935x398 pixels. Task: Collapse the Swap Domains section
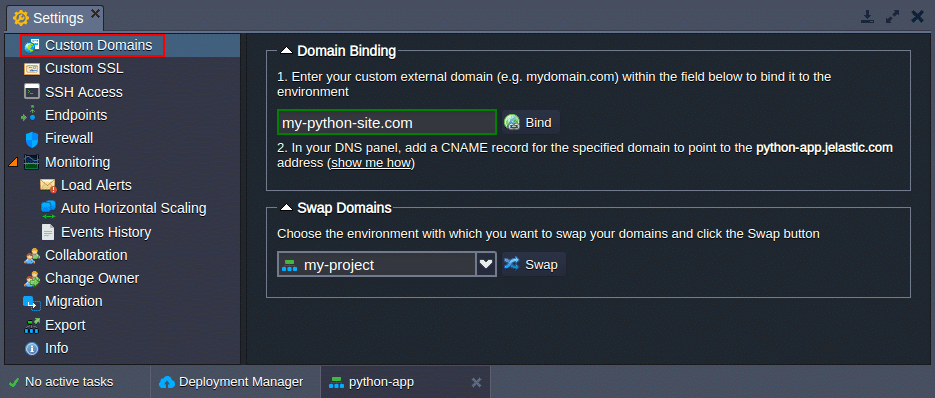tap(286, 208)
